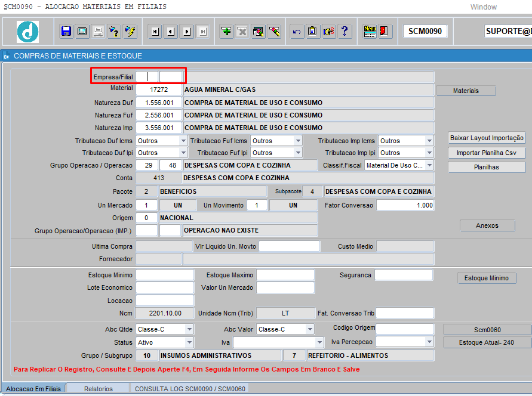
Task: Click the Materiais button
Action: tap(466, 91)
